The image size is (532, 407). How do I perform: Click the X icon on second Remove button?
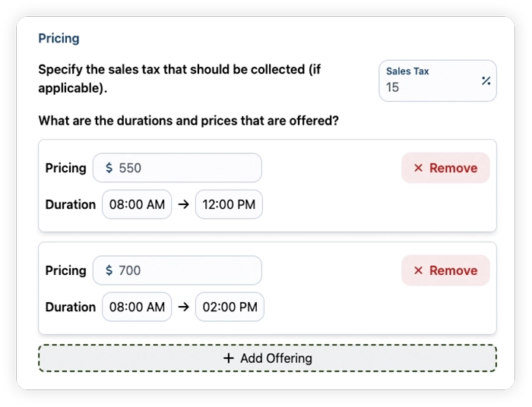418,270
